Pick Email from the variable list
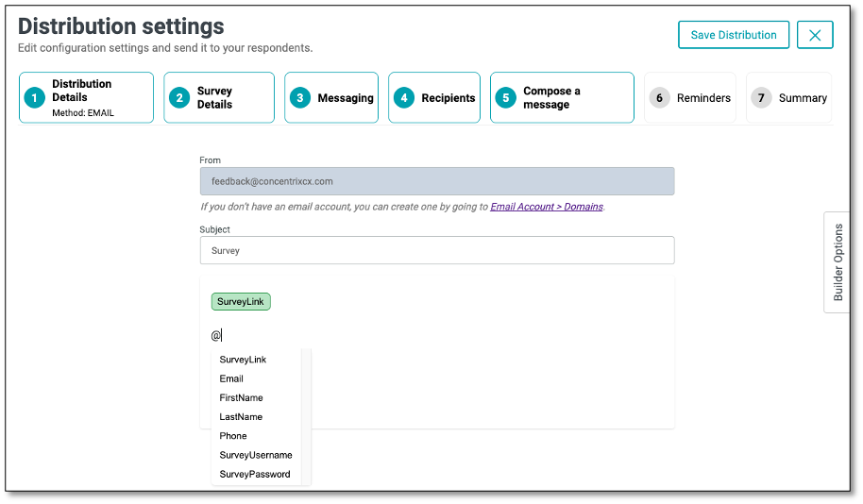Image resolution: width=863 pixels, height=504 pixels. point(231,378)
